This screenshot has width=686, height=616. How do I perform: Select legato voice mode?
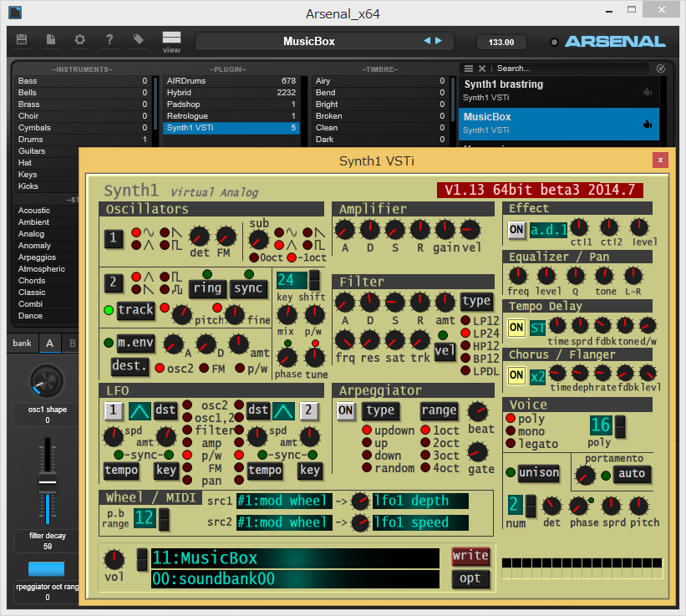(511, 444)
